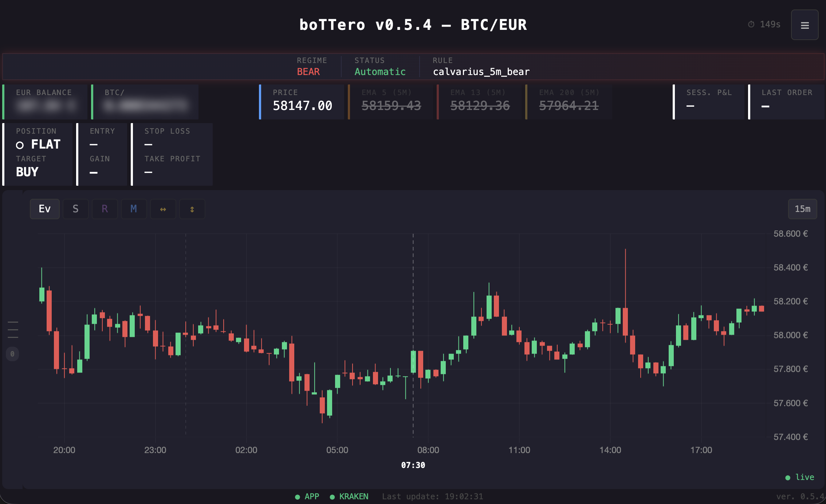This screenshot has height=504, width=826.
Task: Click the circled 0 badge on the left
Action: [x=12, y=353]
